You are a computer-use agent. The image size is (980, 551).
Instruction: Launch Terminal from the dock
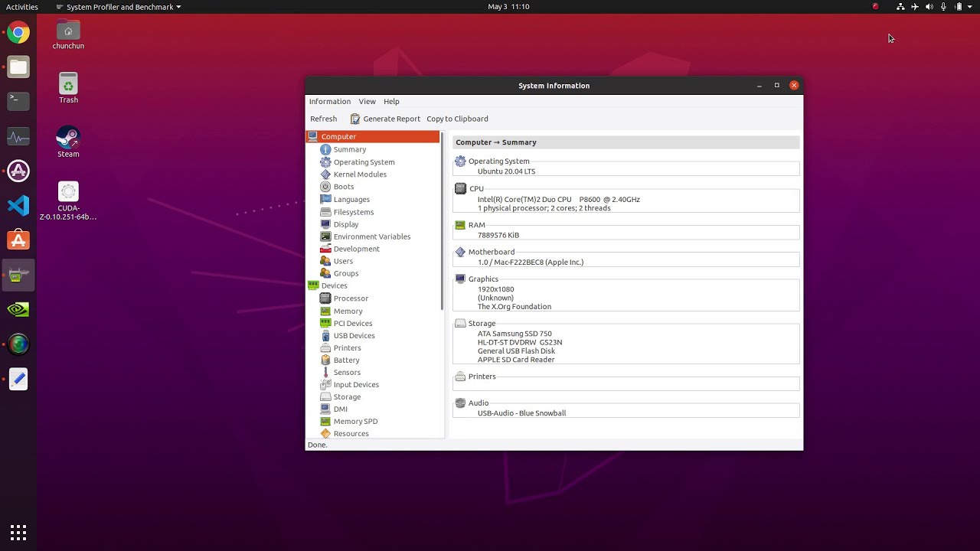pyautogui.click(x=18, y=100)
